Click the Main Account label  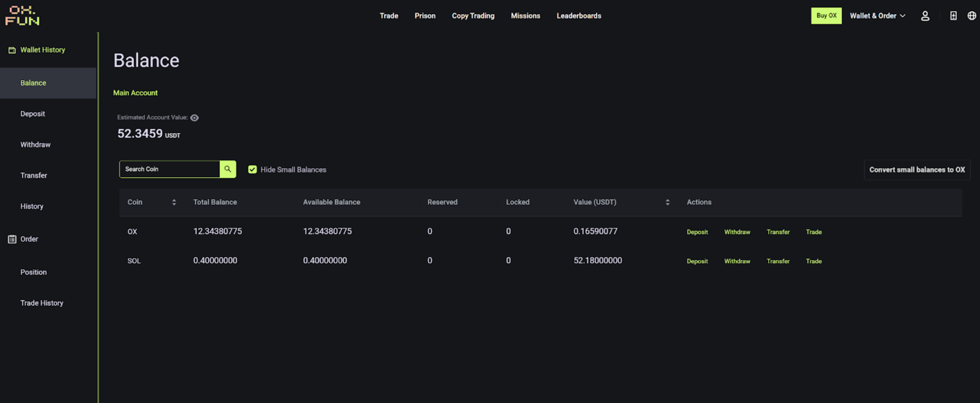tap(135, 93)
